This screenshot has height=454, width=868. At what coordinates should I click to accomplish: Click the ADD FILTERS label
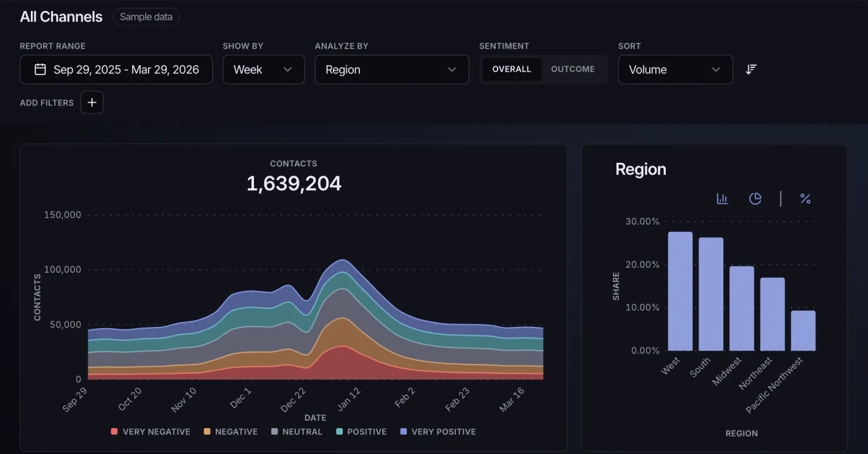pos(46,103)
